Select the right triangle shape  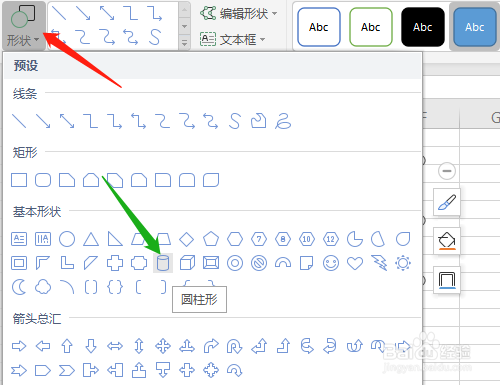[x=115, y=239]
